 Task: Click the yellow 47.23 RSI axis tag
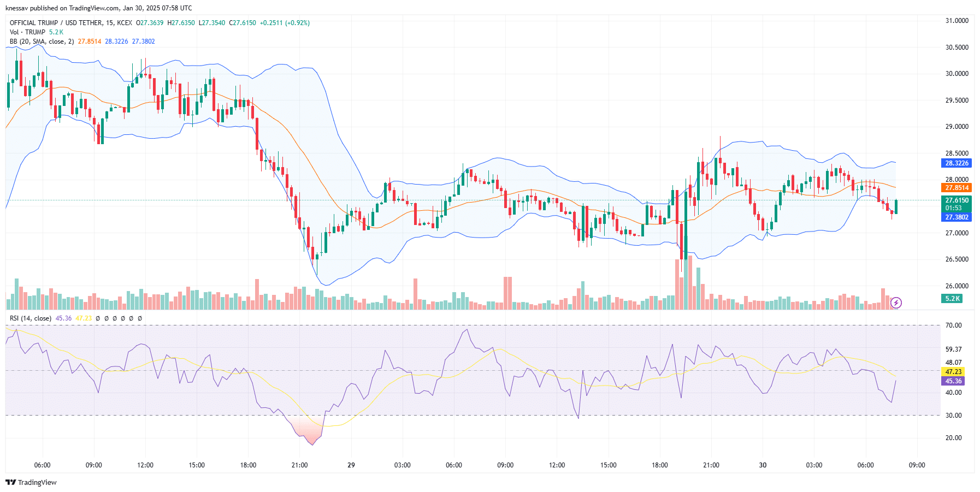coord(953,372)
